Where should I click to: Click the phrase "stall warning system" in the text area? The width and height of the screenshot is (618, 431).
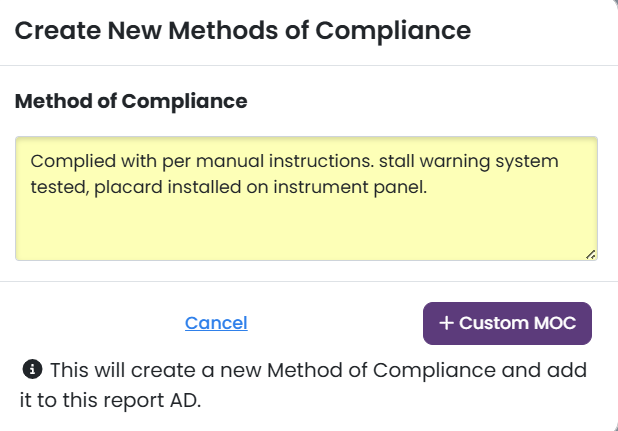[469, 162]
